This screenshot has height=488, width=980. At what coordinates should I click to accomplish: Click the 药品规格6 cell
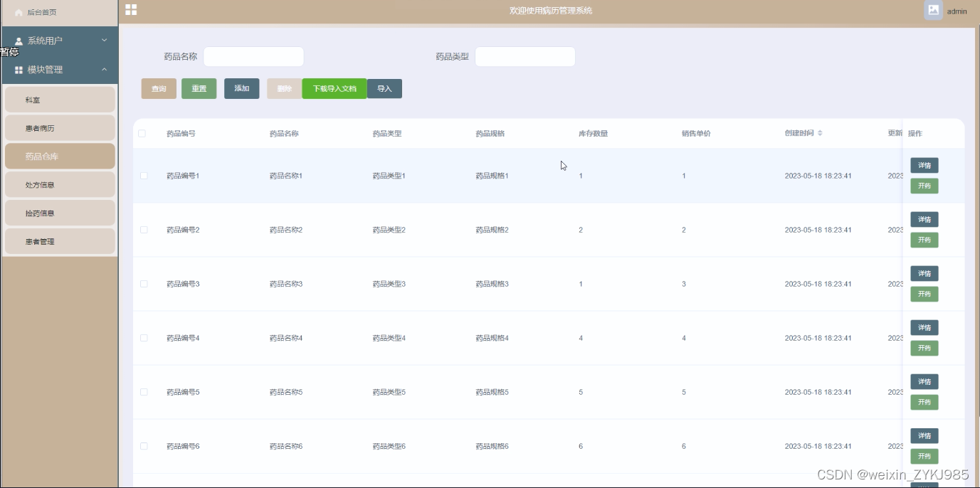[x=492, y=446]
